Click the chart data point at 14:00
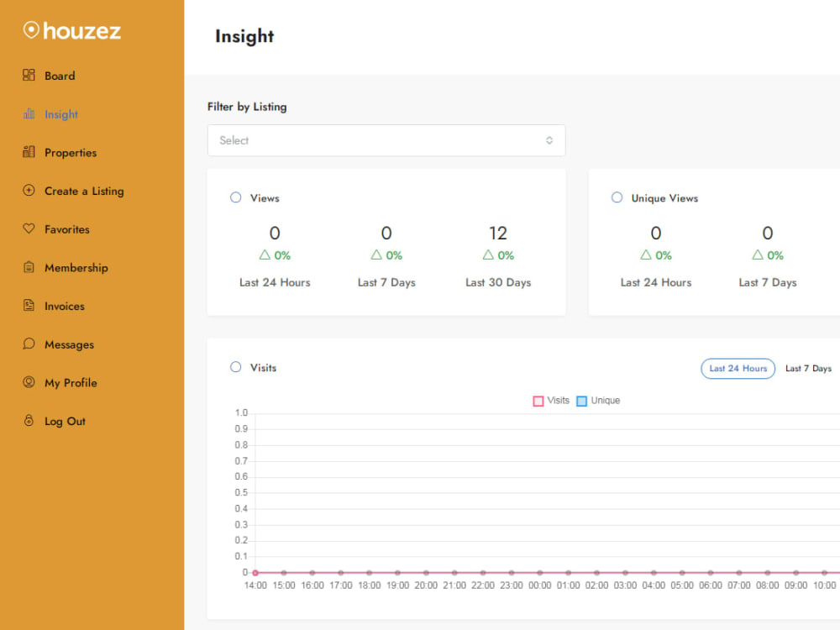Image resolution: width=840 pixels, height=630 pixels. click(x=255, y=573)
